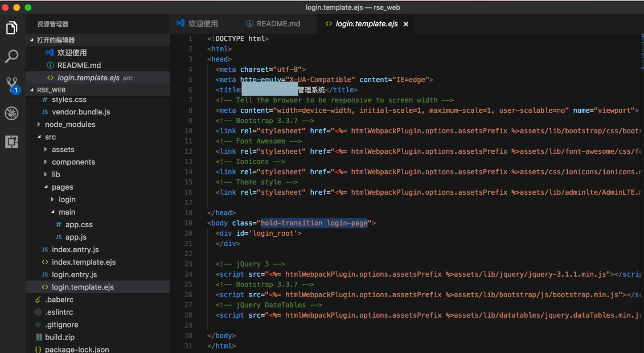Open the Extensions view icon
Image resolution: width=644 pixels, height=353 pixels.
(x=11, y=142)
